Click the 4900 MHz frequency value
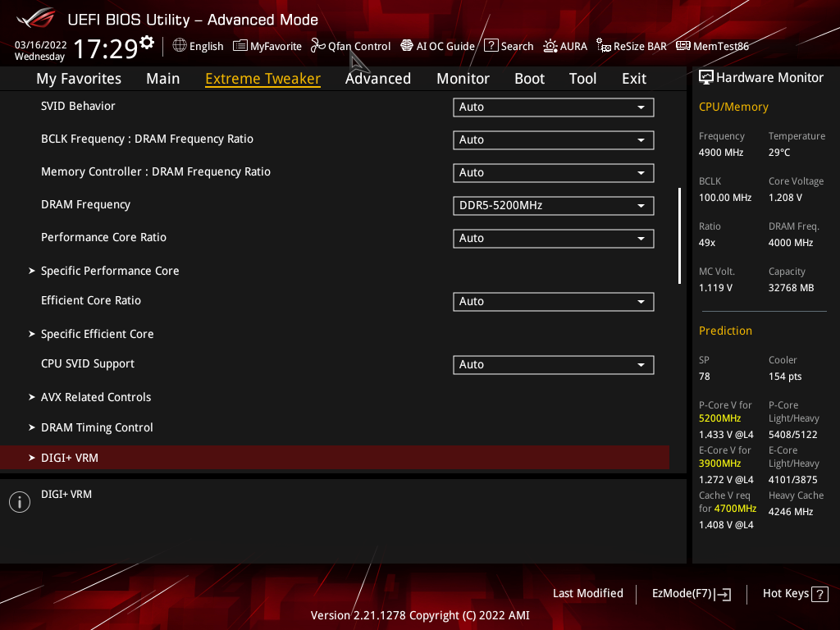 pyautogui.click(x=721, y=153)
